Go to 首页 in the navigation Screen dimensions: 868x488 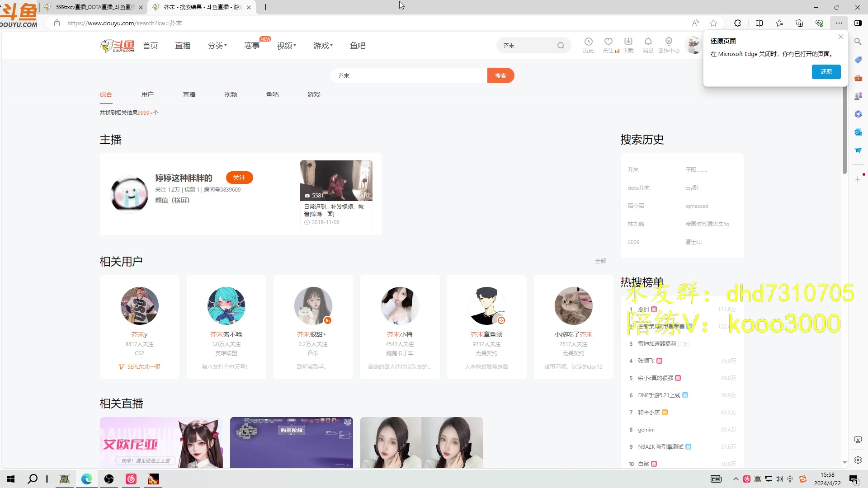150,46
